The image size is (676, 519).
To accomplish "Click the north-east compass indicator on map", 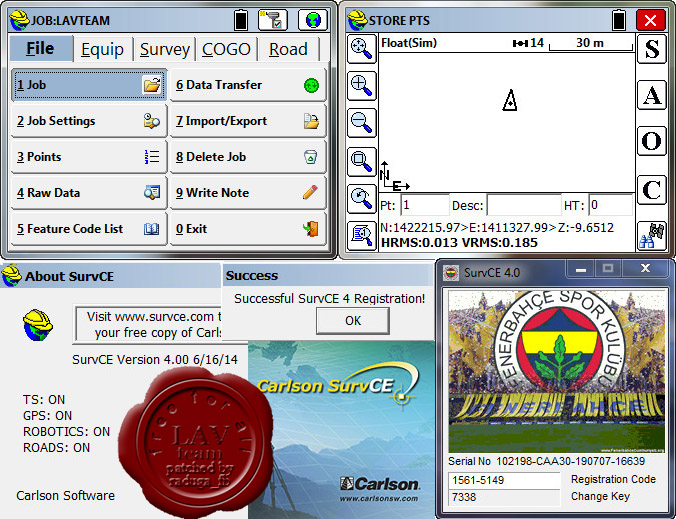I will click(x=394, y=177).
